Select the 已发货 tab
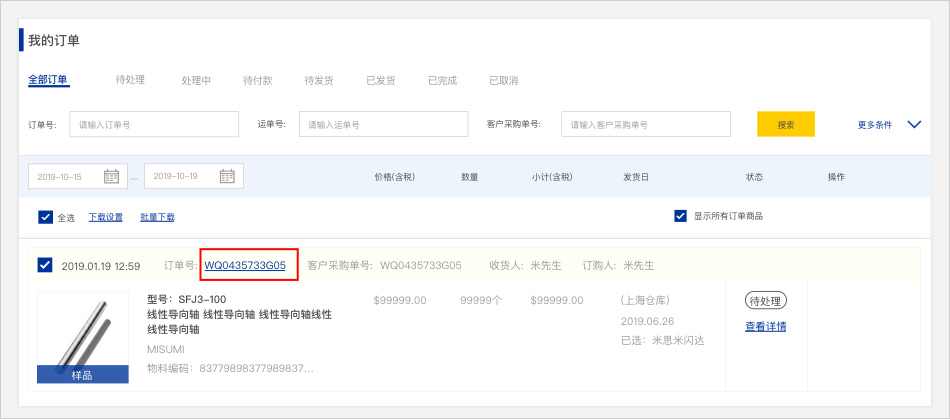The height and width of the screenshot is (420, 950). pos(380,80)
